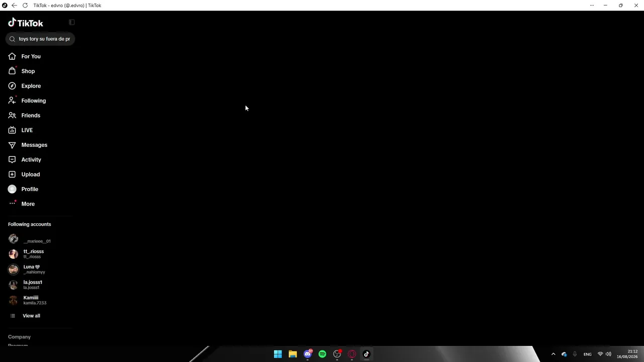Open the la.josss1 account
Viewport: 644px width, 362px height.
pos(33,285)
